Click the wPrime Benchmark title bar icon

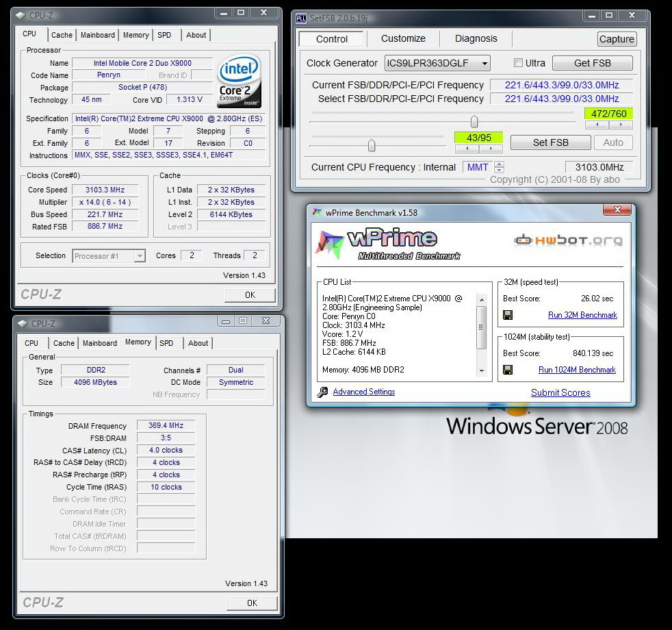tap(317, 212)
